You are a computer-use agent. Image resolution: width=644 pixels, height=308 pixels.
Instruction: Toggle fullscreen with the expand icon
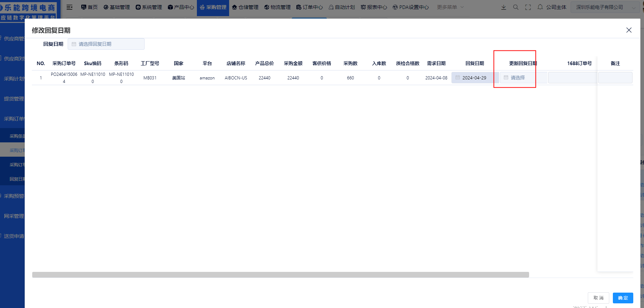pos(528,7)
